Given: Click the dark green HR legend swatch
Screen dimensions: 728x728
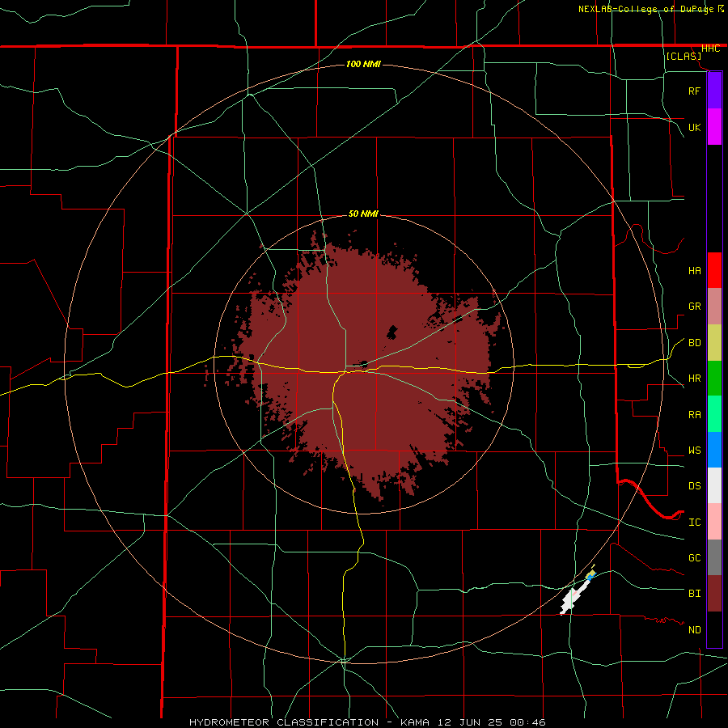Looking at the screenshot, I should 714,378.
